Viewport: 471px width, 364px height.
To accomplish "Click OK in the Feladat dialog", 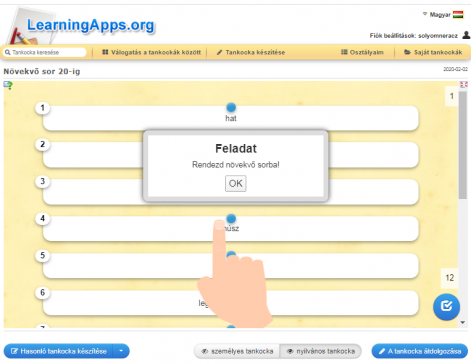I will point(236,183).
